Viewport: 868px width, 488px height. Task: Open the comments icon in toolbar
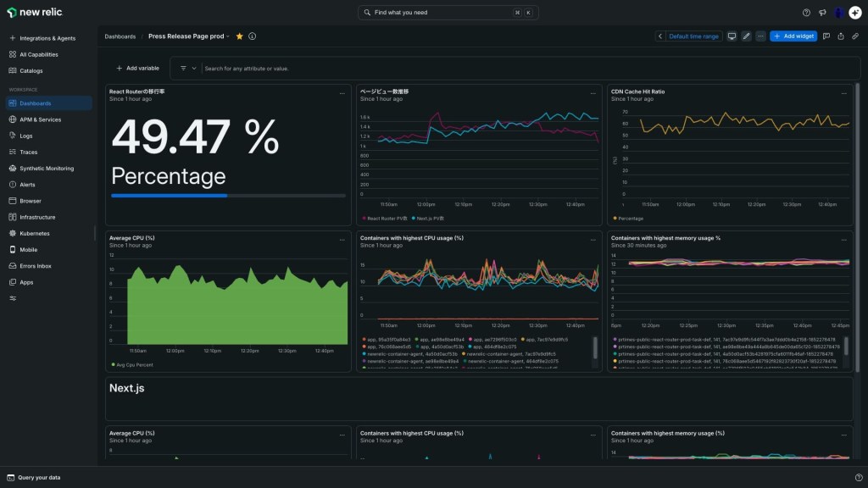pyautogui.click(x=826, y=36)
